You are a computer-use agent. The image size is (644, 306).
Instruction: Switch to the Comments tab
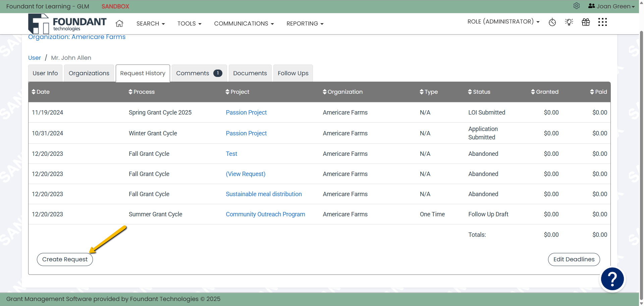pos(193,73)
